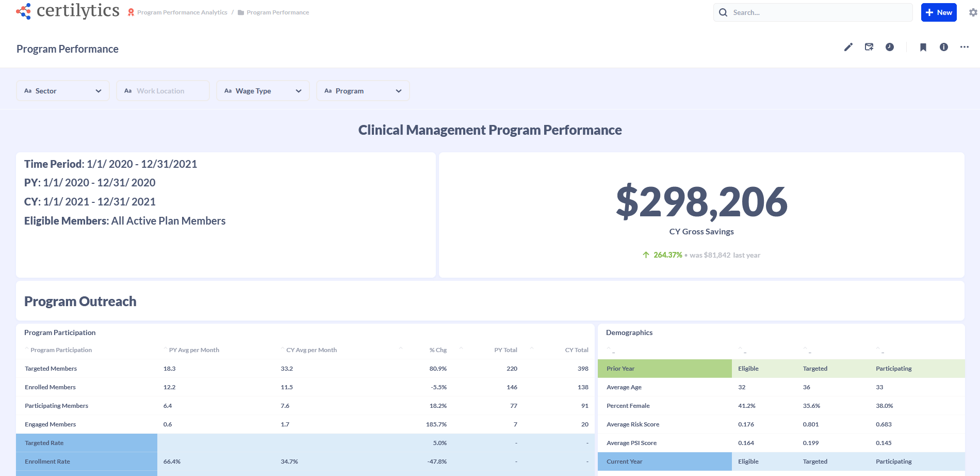The width and height of the screenshot is (980, 476).
Task: Open the Program filter dropdown
Action: tap(398, 90)
